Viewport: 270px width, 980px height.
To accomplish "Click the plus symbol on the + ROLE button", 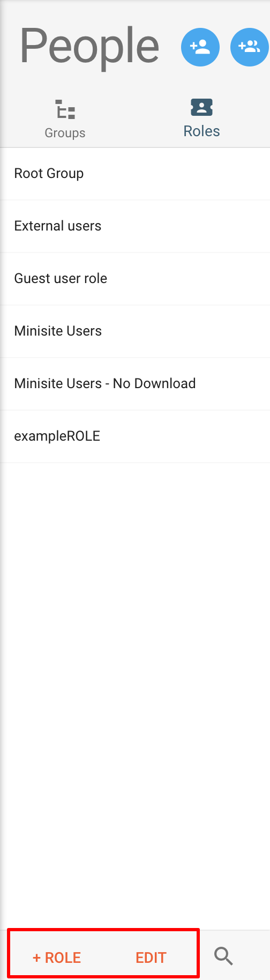I will pos(37,958).
